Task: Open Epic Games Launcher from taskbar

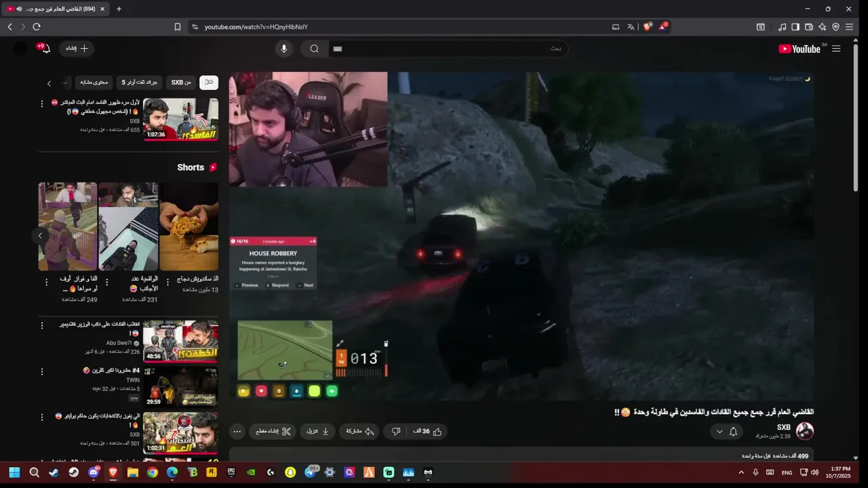Action: click(231, 472)
